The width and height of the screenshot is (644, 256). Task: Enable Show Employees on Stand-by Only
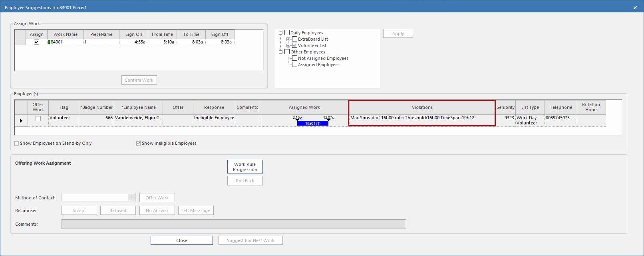tap(17, 143)
